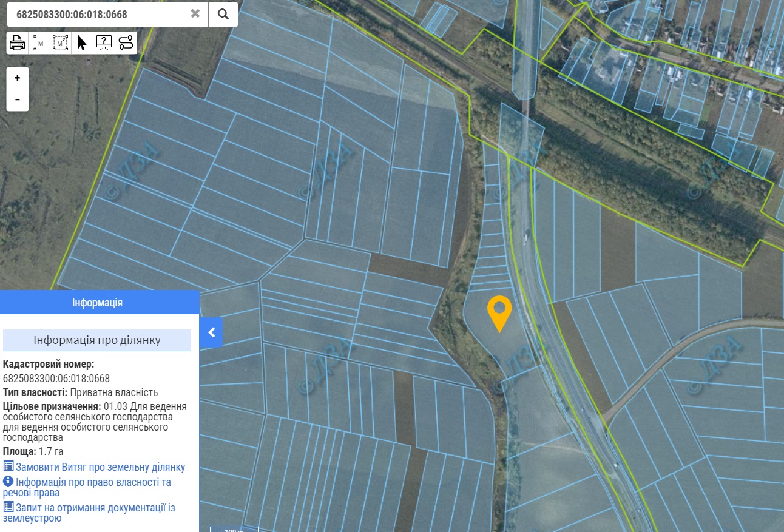Image resolution: width=784 pixels, height=532 pixels.
Task: Click the blue info circle icon beside ownership link
Action: tap(8, 481)
